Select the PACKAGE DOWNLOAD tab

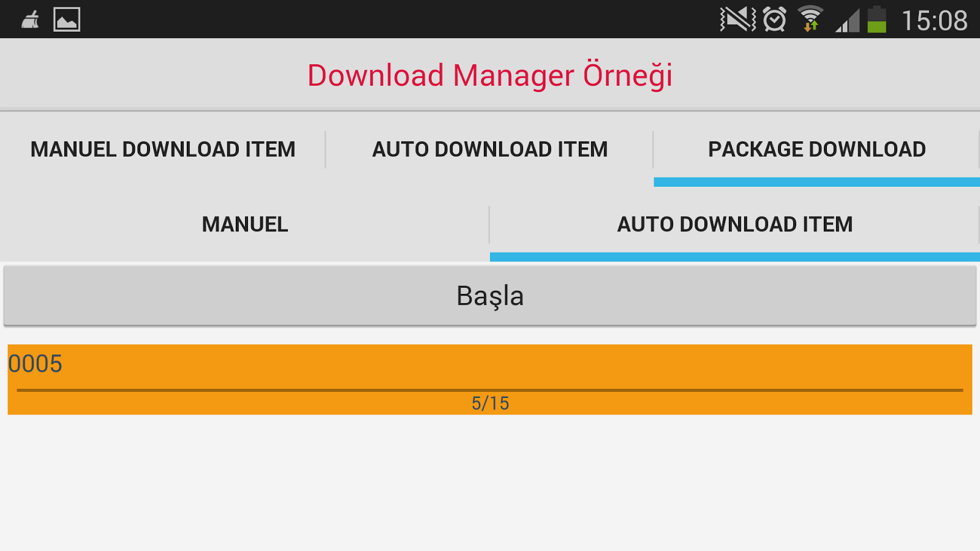(817, 149)
